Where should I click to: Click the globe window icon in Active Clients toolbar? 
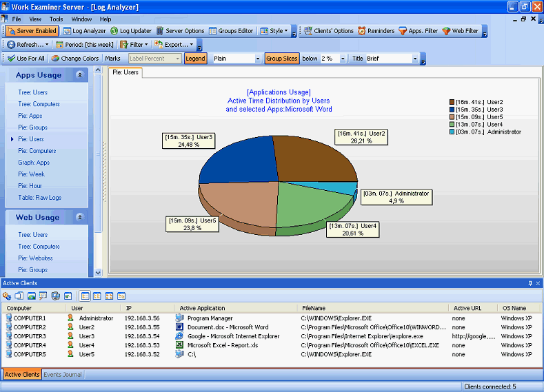pos(32,296)
